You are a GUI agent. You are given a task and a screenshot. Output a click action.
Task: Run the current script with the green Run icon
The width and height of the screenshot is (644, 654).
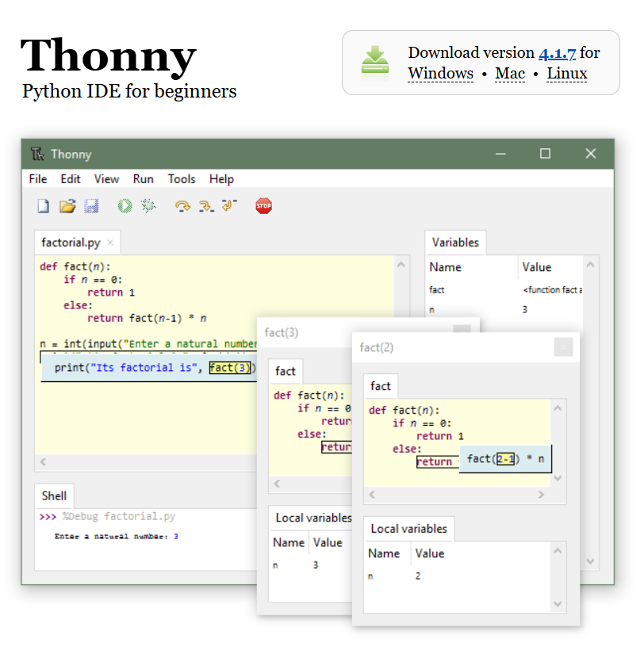coord(124,205)
